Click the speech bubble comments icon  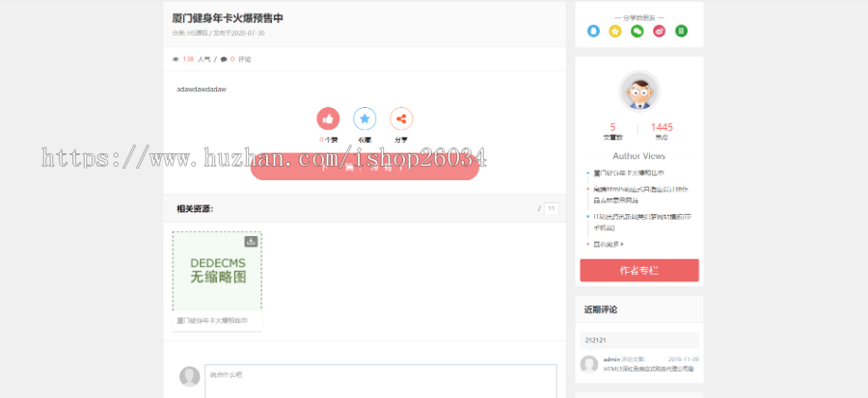[224, 59]
